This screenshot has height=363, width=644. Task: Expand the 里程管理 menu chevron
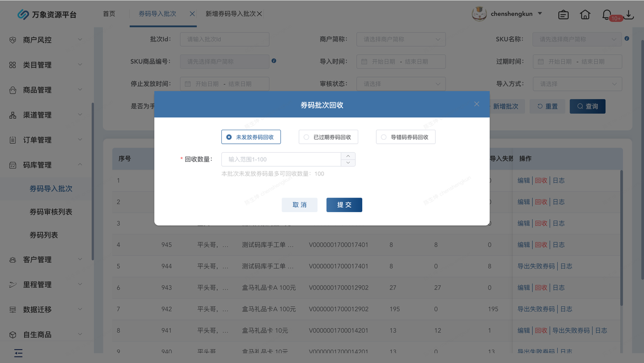[x=80, y=285]
